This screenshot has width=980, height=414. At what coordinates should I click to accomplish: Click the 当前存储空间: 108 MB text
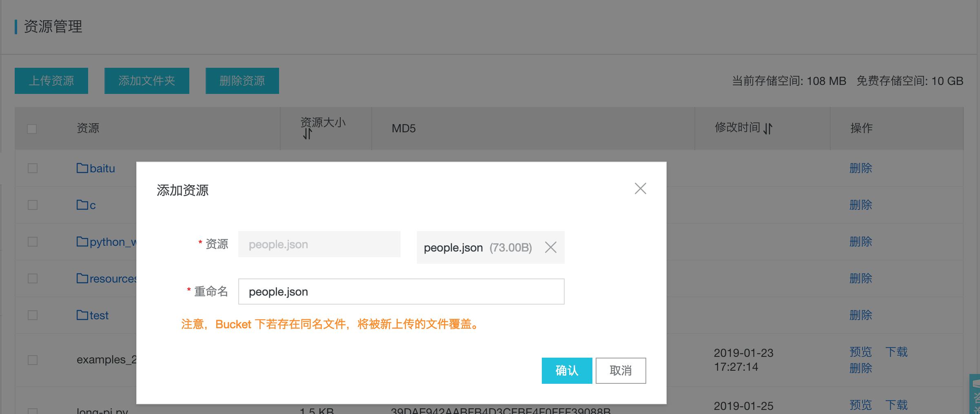[789, 81]
